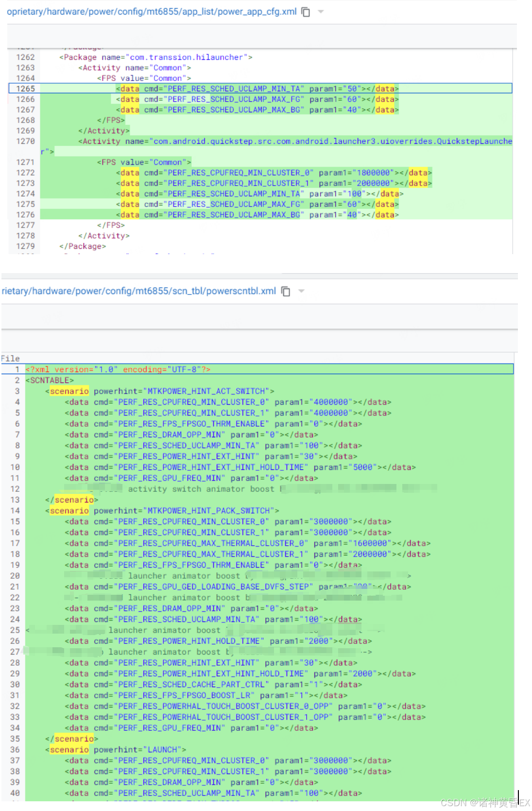Click CLUSTER_0 param 4000000 on line 4
Viewport: 532px width, 811px height.
click(228, 402)
